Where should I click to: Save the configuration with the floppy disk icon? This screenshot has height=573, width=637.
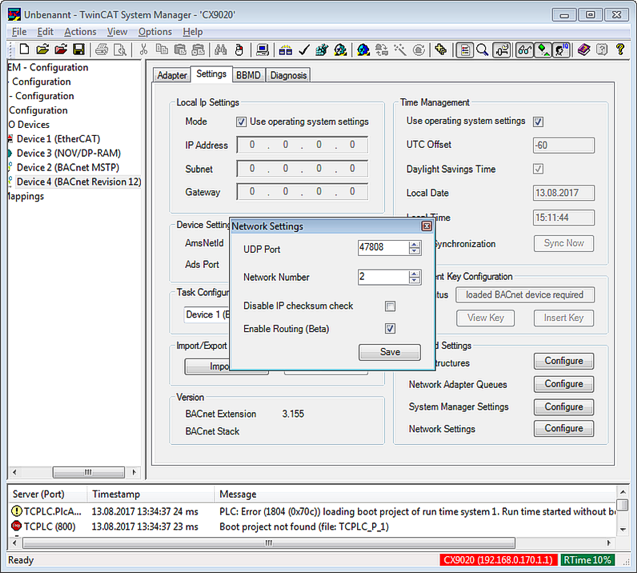click(x=78, y=50)
